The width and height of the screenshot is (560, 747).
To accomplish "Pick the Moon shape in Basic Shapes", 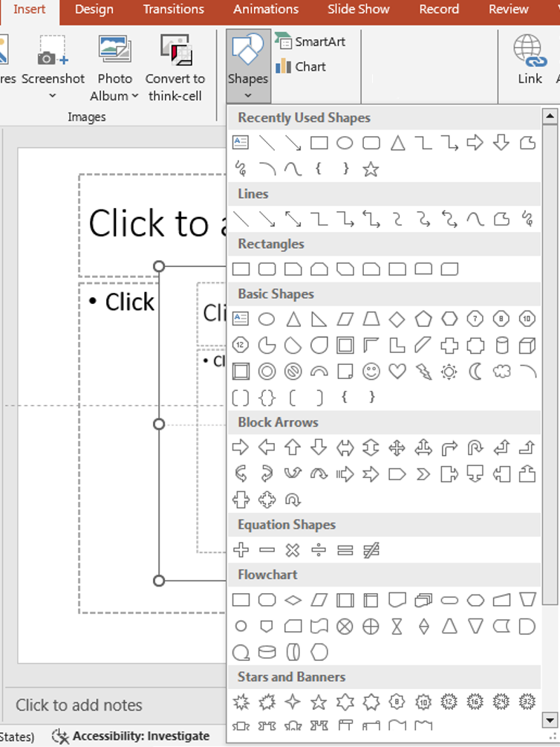I will click(475, 371).
